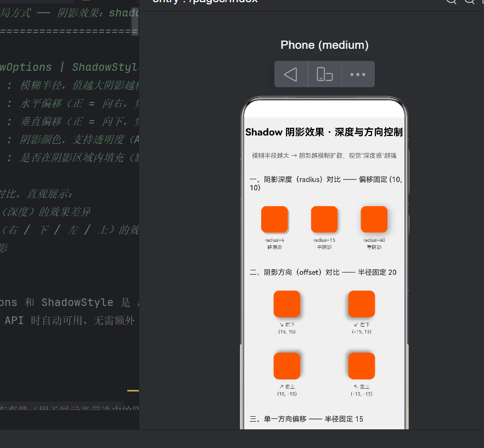Click the "(-15, -15)" offset label
484x448 pixels.
pos(362,394)
